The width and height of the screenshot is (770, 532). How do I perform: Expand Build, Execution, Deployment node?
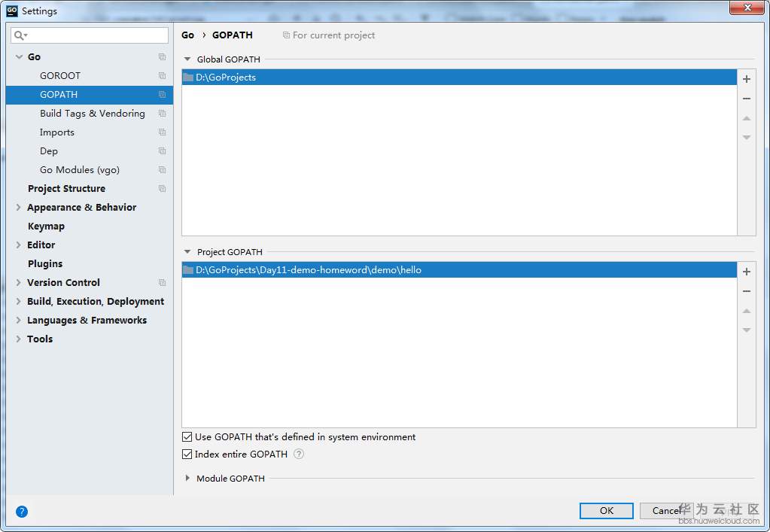[19, 301]
